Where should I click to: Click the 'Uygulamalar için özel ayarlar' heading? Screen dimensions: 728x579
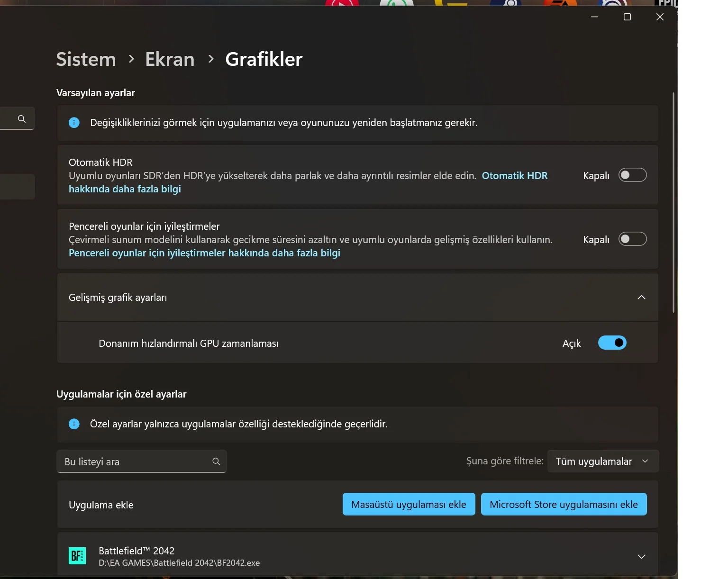[x=121, y=394]
